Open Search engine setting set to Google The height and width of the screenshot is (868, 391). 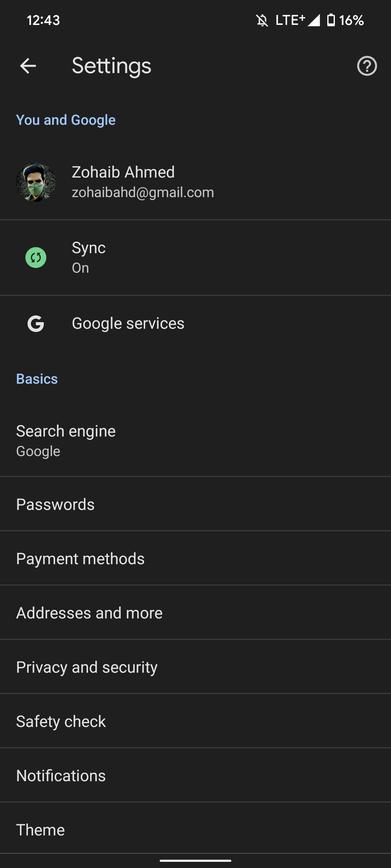(195, 441)
